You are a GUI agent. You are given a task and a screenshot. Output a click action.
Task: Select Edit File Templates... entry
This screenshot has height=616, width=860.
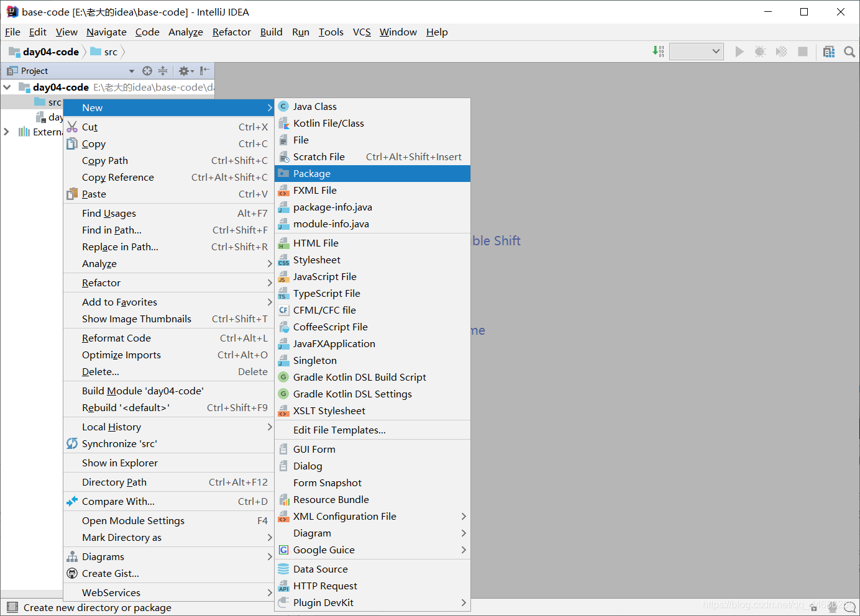tap(372, 430)
